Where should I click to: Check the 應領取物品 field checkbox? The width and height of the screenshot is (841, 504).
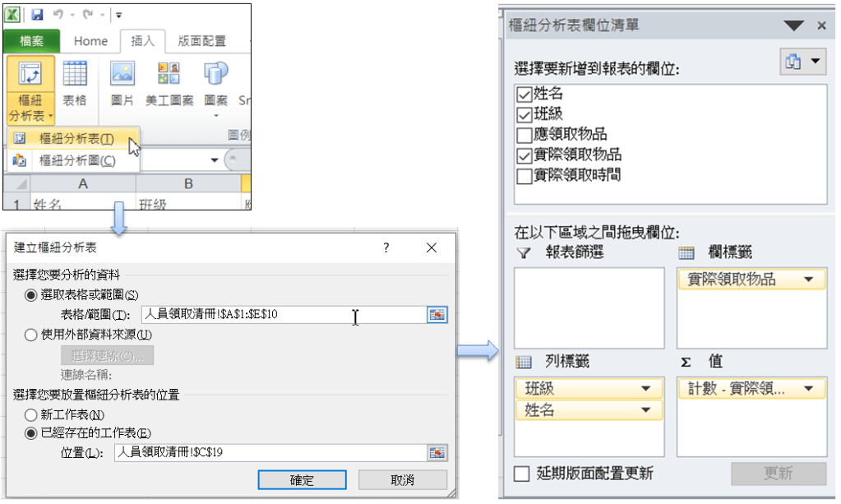(x=524, y=135)
